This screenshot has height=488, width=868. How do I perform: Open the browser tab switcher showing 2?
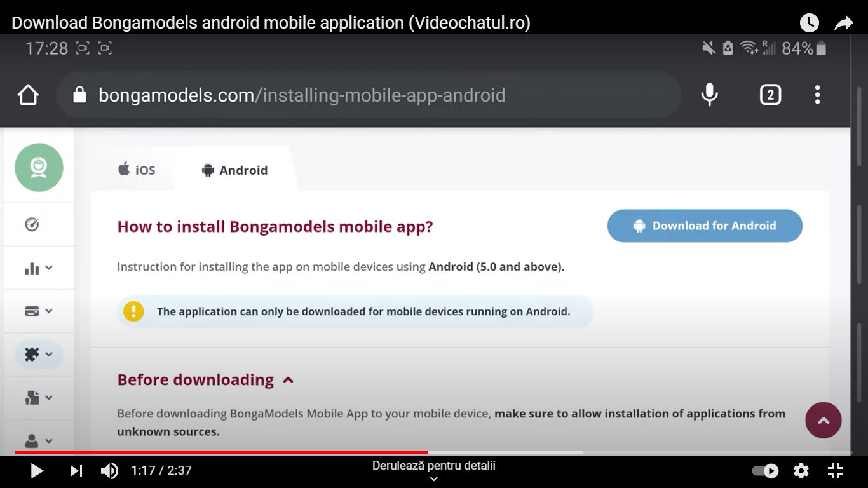(x=770, y=94)
